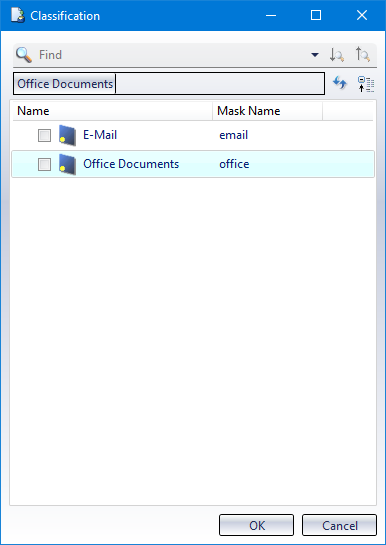Click the tree collapse list icon

[x=366, y=84]
